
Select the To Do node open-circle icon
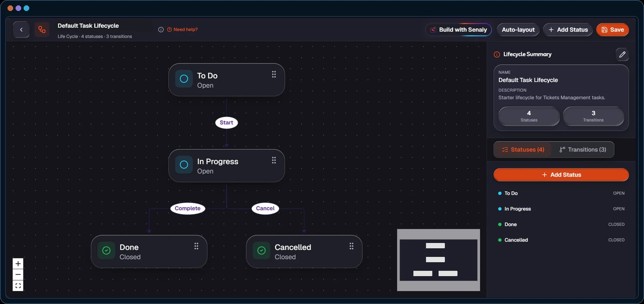[184, 79]
